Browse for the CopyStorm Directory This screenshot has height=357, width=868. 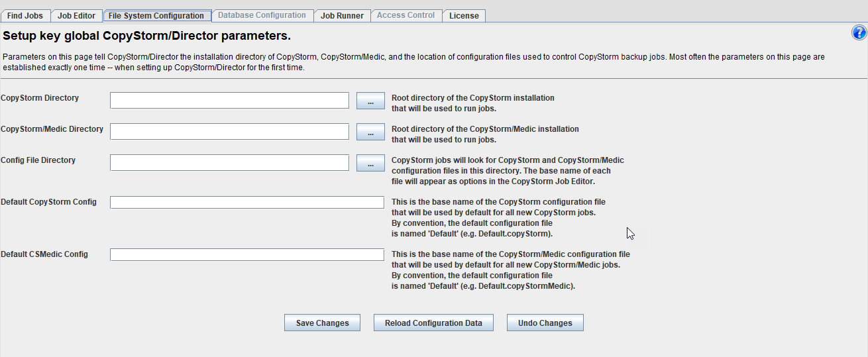click(370, 101)
